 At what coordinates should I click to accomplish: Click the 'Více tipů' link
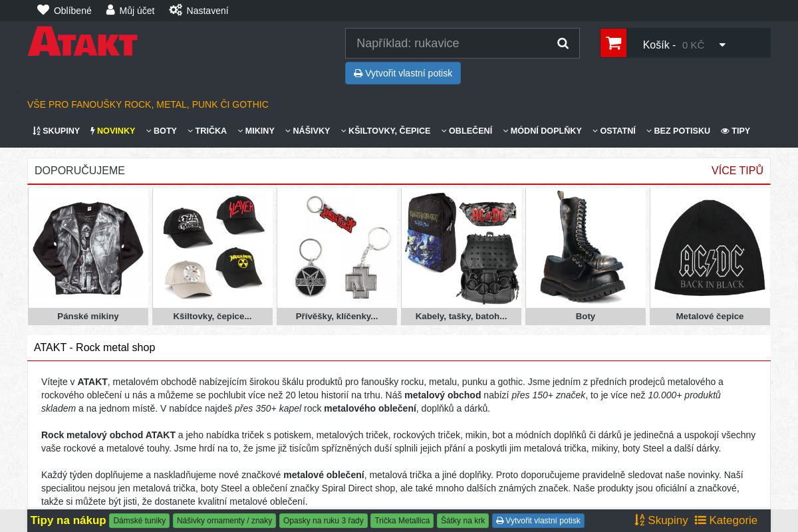[737, 170]
